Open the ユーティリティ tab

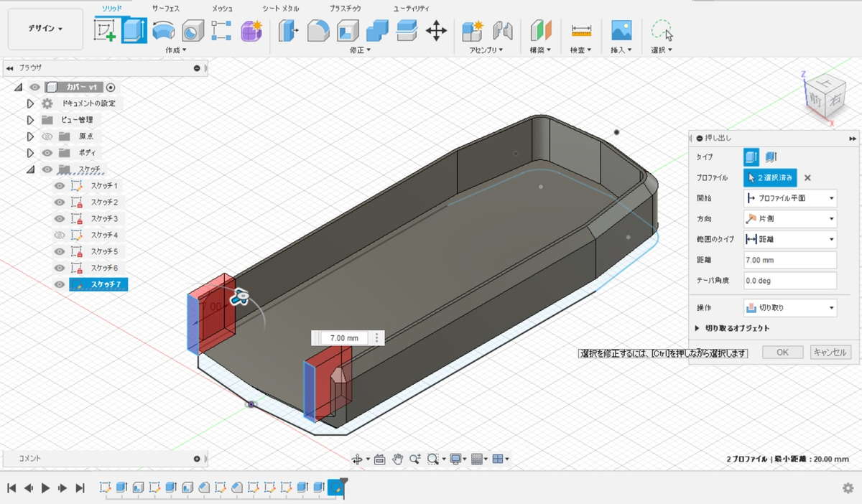pos(412,8)
